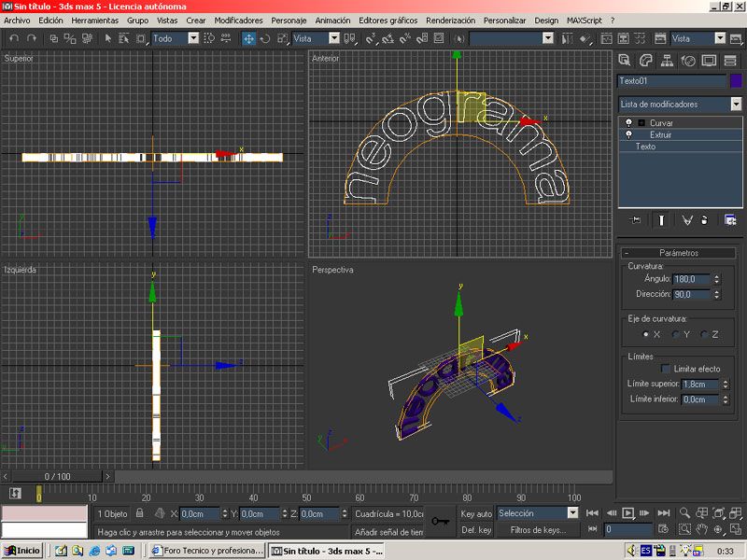Click the Arc Rotate viewport tool

[x=718, y=529]
